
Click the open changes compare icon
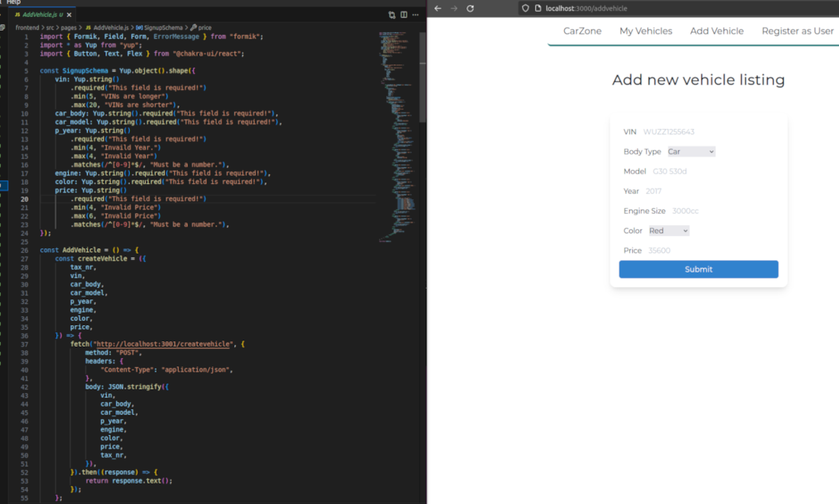392,15
